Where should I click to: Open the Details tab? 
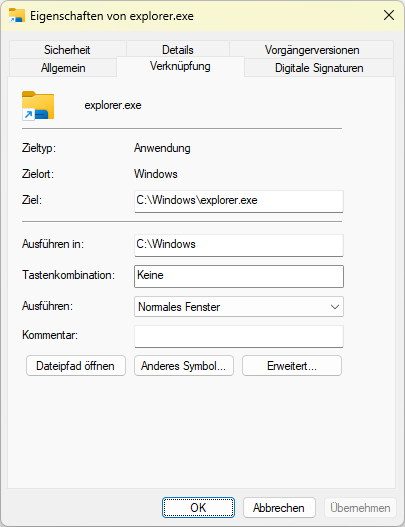(x=178, y=50)
